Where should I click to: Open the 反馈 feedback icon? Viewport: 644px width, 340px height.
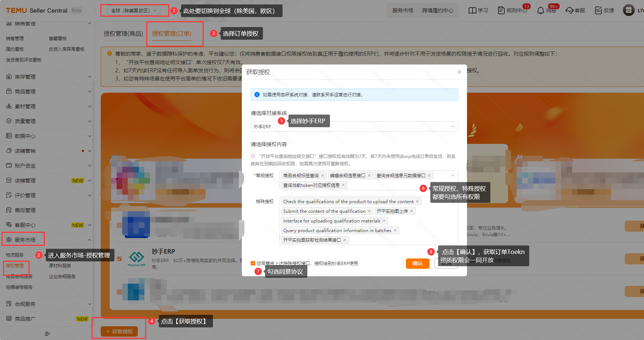pyautogui.click(x=598, y=10)
